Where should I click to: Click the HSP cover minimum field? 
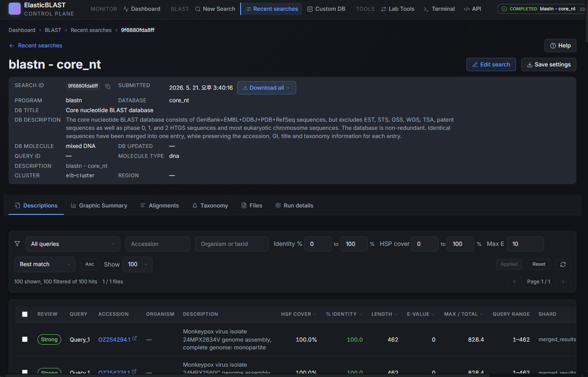pyautogui.click(x=425, y=244)
